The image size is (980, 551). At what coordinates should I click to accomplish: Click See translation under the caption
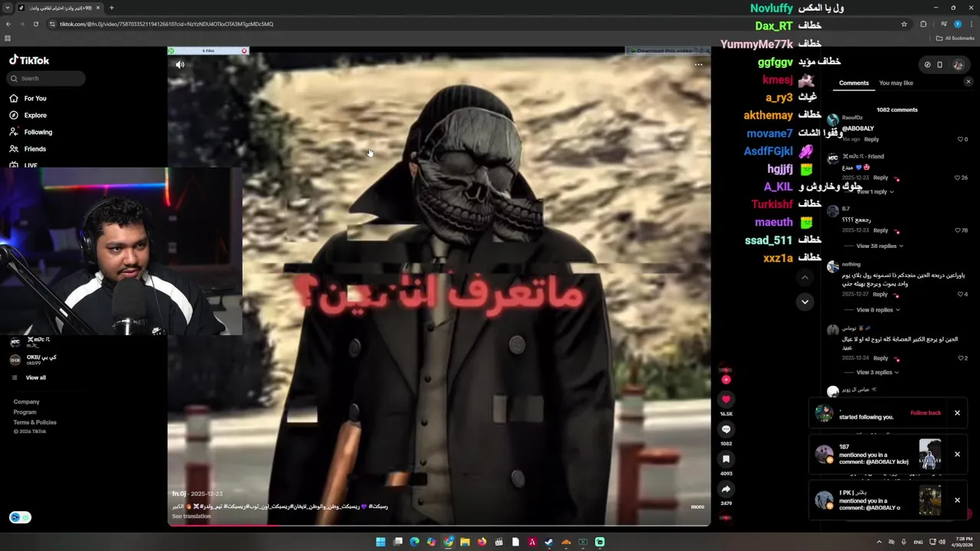(x=191, y=517)
